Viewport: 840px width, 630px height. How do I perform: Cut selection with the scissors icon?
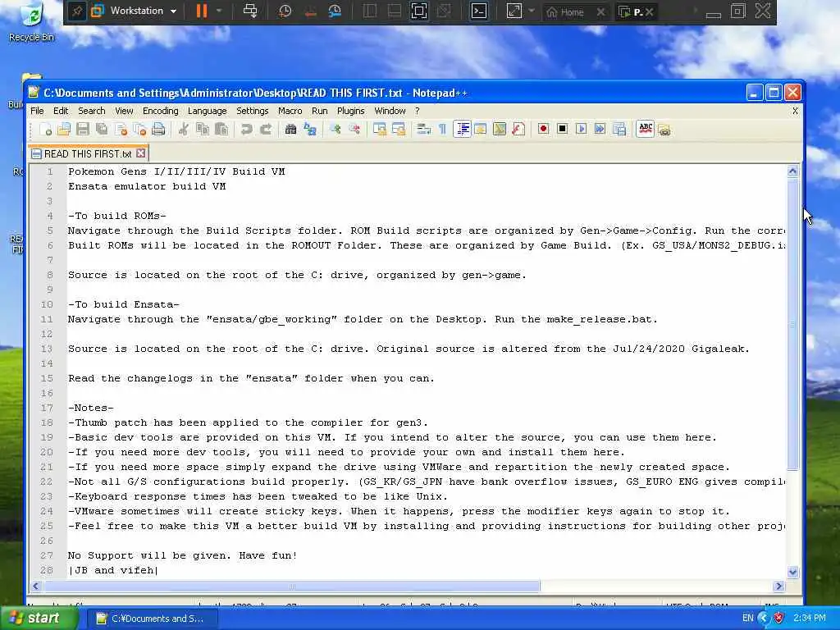tap(183, 129)
